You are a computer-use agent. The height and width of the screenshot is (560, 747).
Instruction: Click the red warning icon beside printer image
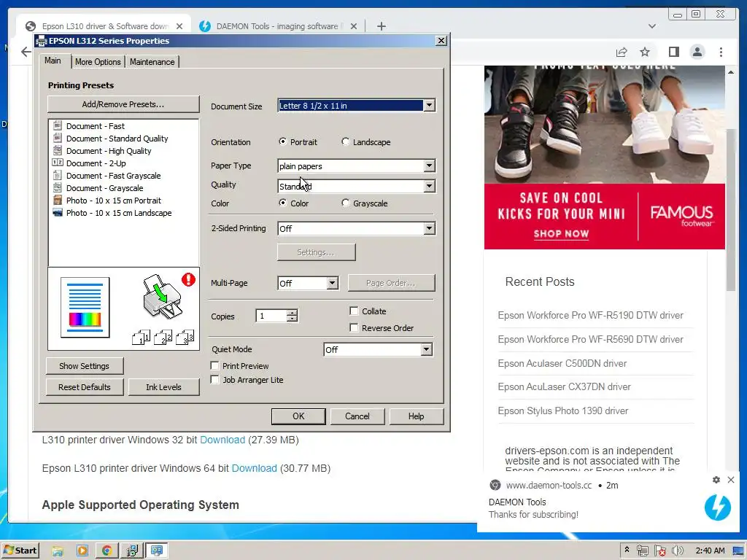[189, 279]
